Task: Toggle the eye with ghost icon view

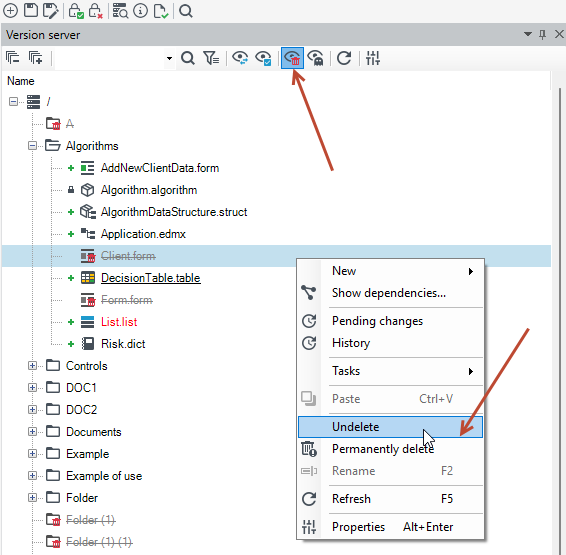Action: point(315,58)
